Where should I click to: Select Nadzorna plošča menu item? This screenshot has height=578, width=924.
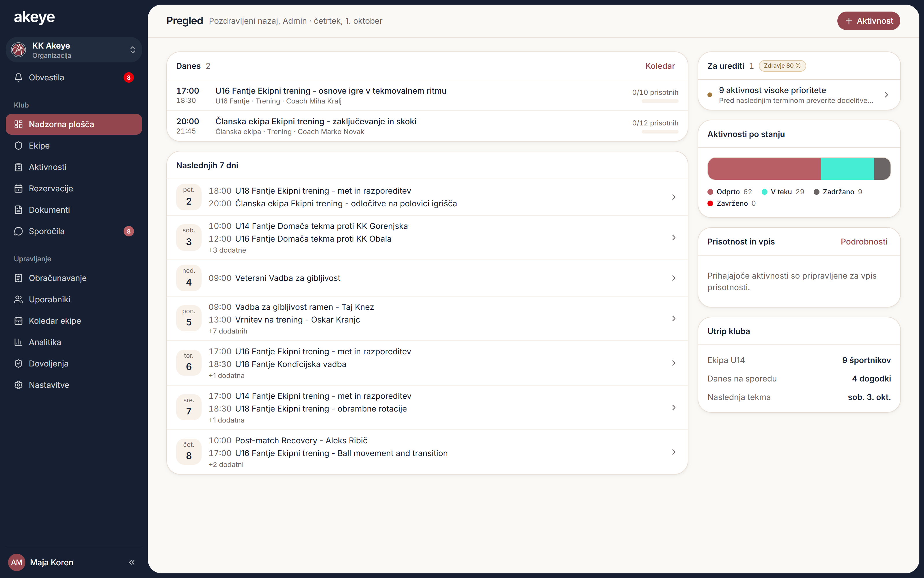tap(74, 124)
